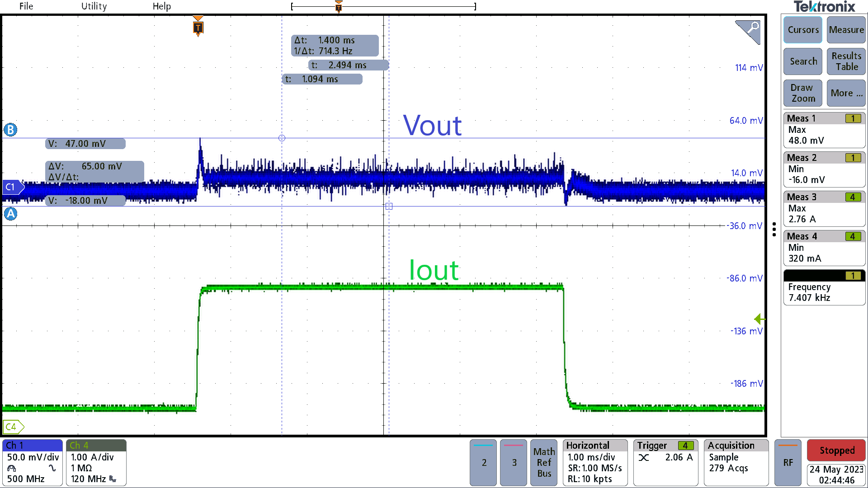Select the Meas 3 measurement badge
The image size is (868, 488).
point(824,208)
